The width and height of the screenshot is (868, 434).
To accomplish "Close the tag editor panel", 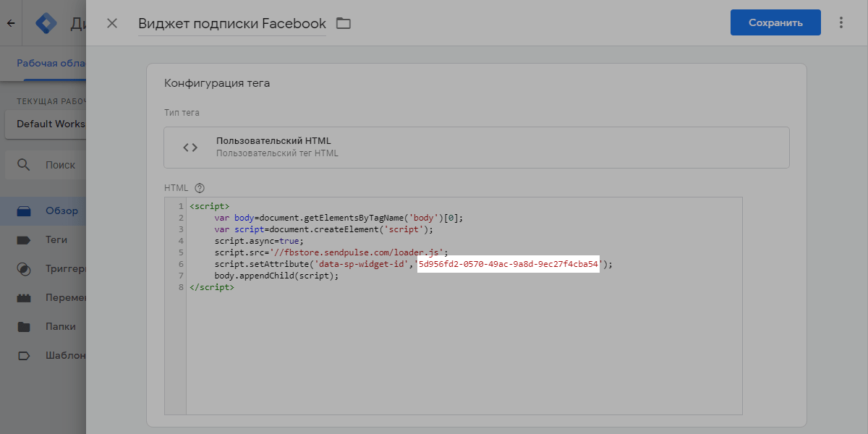I will [x=112, y=23].
